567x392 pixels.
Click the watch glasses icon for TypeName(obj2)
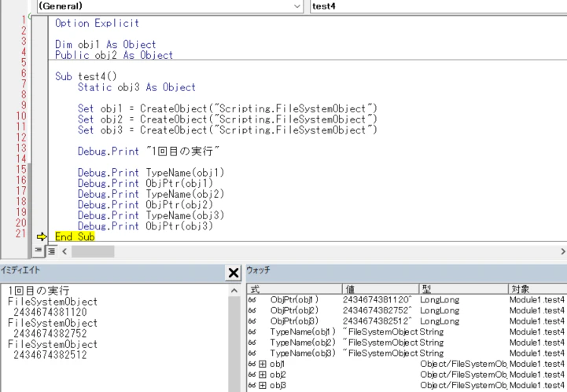[252, 343]
